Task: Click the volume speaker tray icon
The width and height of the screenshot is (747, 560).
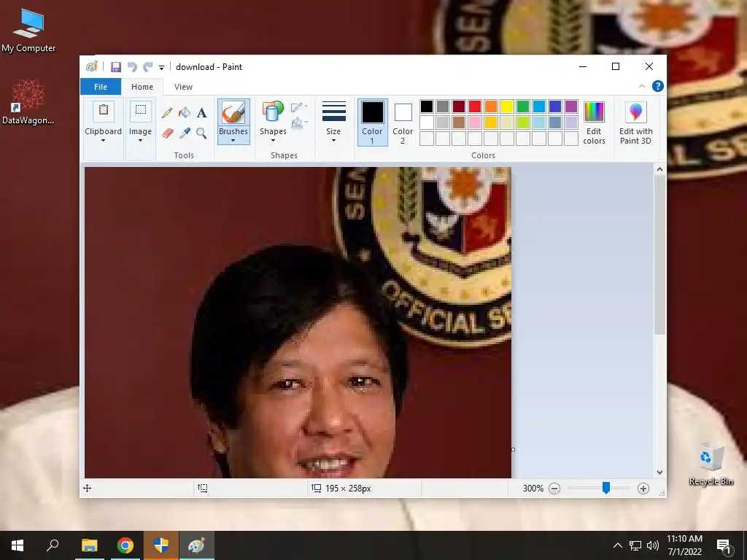Action: point(653,545)
